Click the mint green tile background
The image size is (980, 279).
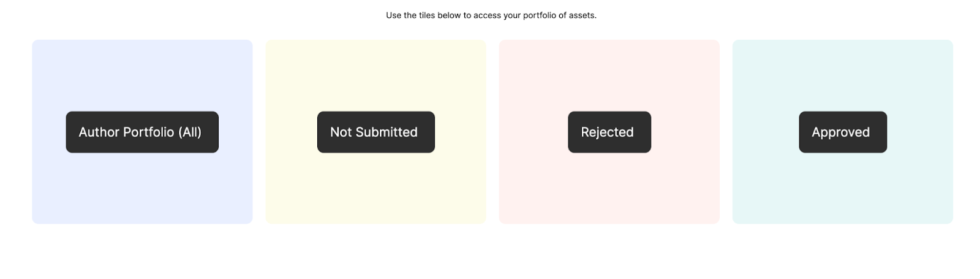842,190
